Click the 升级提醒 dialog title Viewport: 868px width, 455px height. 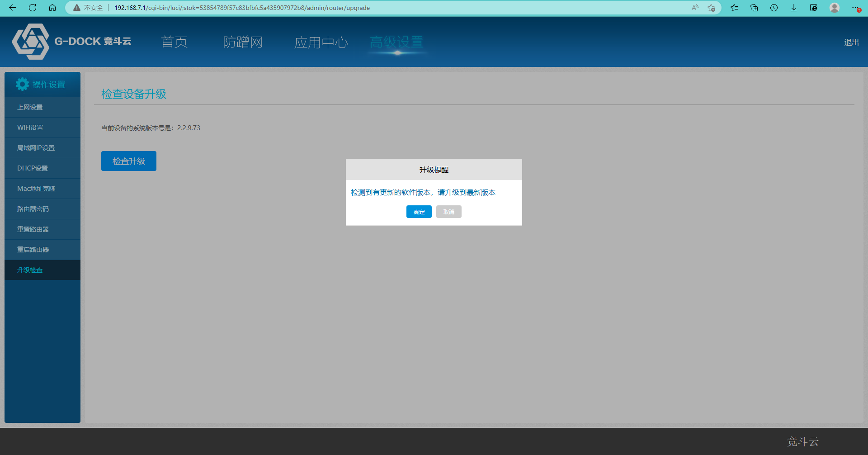click(x=434, y=170)
